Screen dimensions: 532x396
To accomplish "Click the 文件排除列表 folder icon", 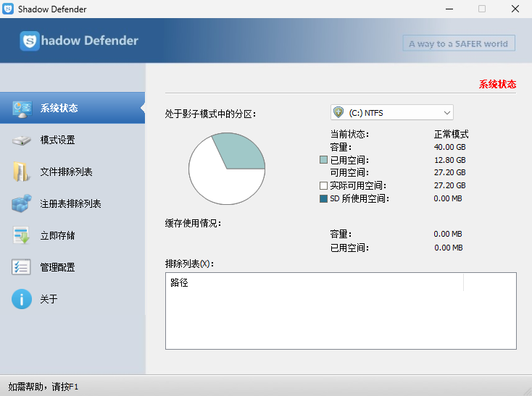I will click(x=21, y=172).
